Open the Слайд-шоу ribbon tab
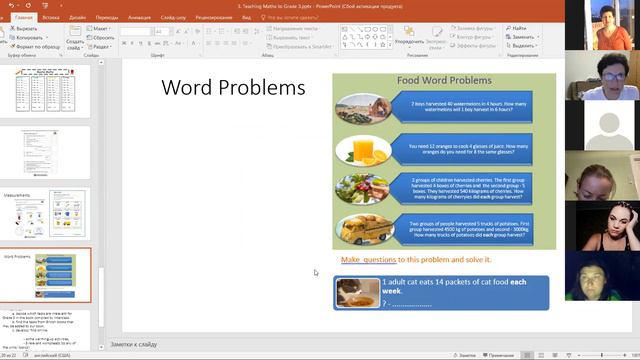 (x=173, y=18)
